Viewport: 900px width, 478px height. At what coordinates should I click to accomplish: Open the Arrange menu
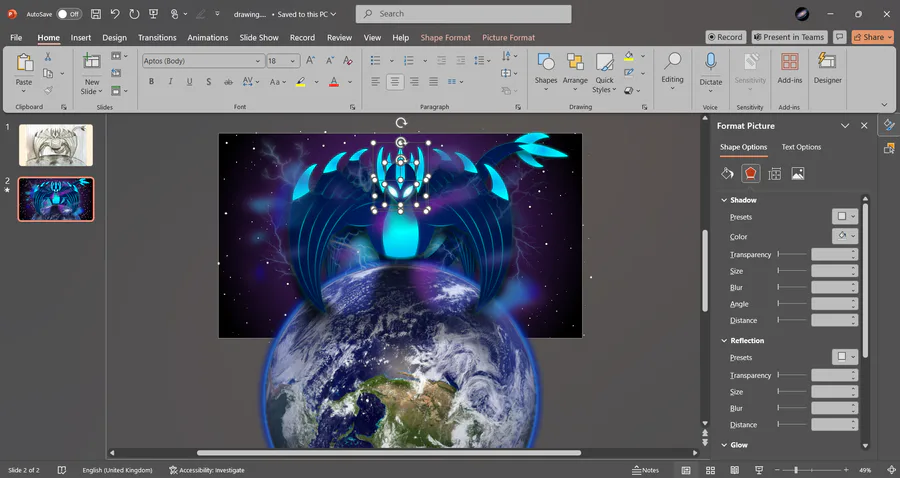tap(575, 72)
